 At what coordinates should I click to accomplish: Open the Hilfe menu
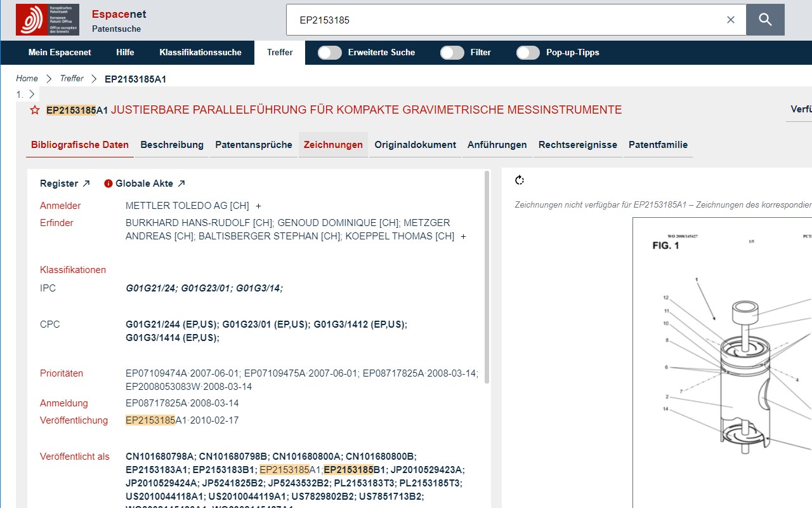click(125, 53)
